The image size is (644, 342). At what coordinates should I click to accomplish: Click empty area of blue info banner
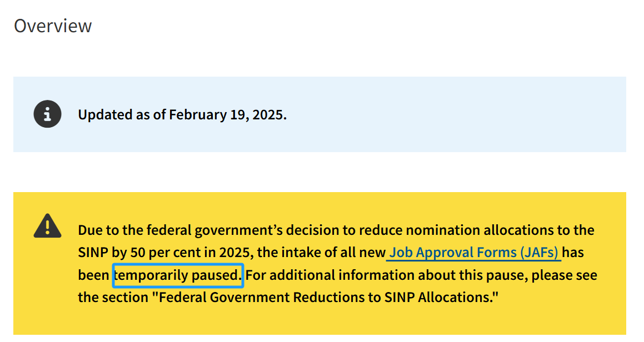(452, 114)
